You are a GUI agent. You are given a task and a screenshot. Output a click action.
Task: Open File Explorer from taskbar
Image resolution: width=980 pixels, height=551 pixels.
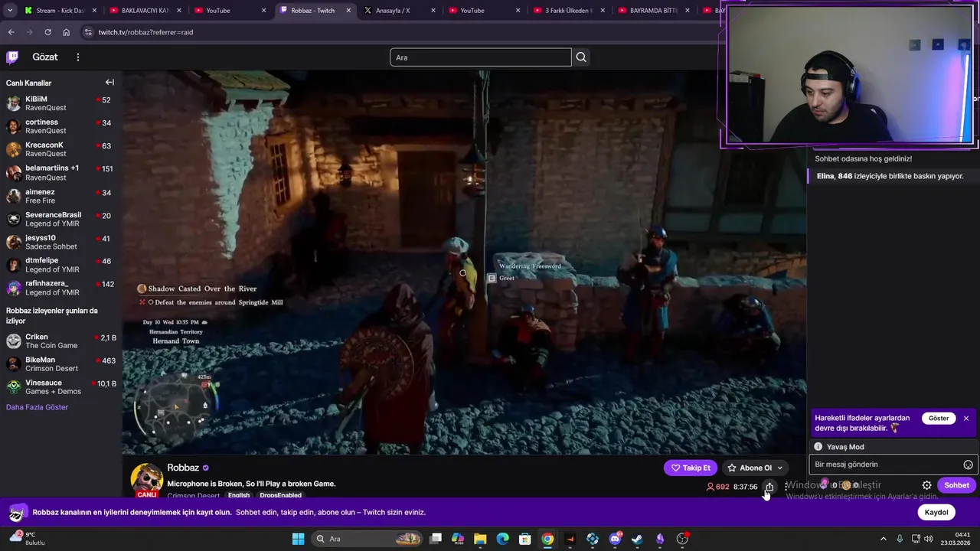point(480,539)
